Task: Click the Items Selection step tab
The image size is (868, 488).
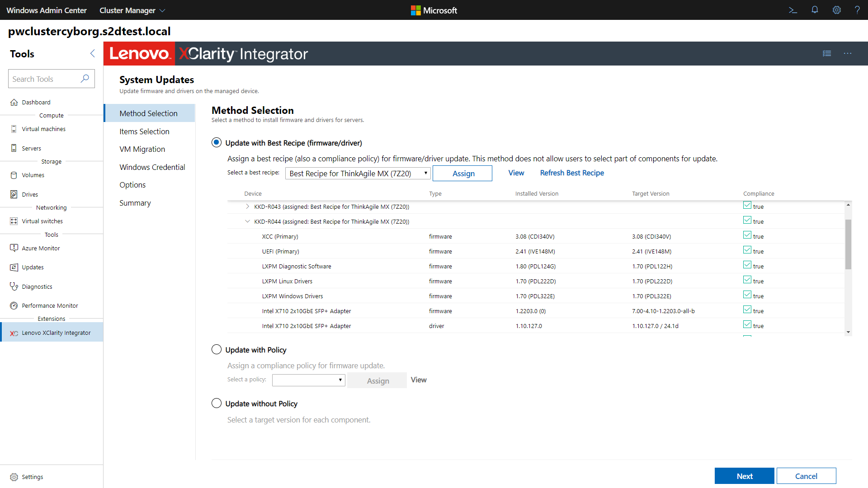Action: [144, 131]
